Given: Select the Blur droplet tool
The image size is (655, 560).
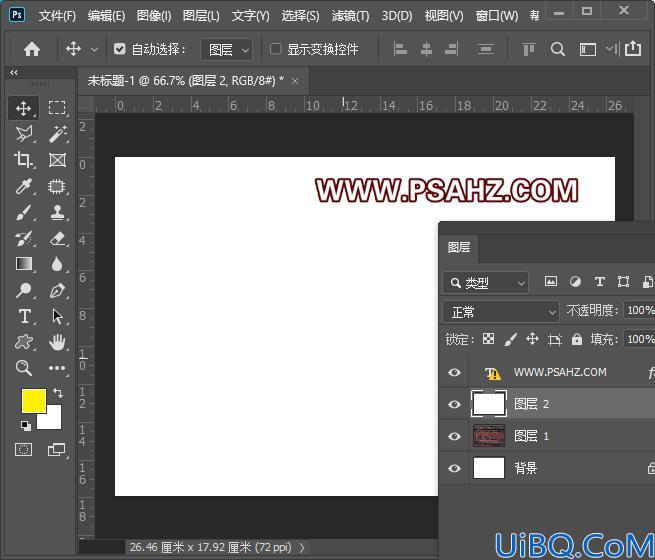Looking at the screenshot, I should point(57,264).
